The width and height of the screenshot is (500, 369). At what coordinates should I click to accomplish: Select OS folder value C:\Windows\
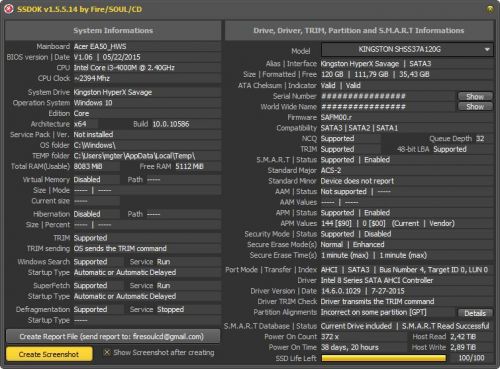pyautogui.click(x=95, y=145)
